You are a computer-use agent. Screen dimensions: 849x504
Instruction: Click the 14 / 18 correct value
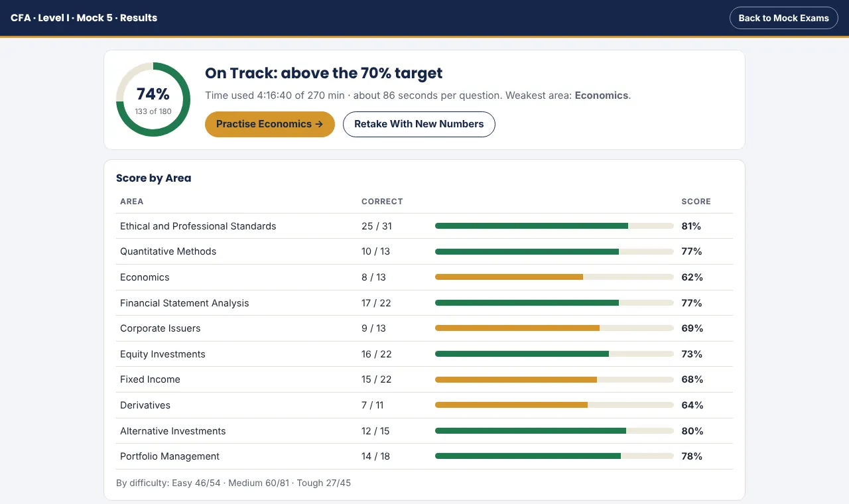(375, 456)
